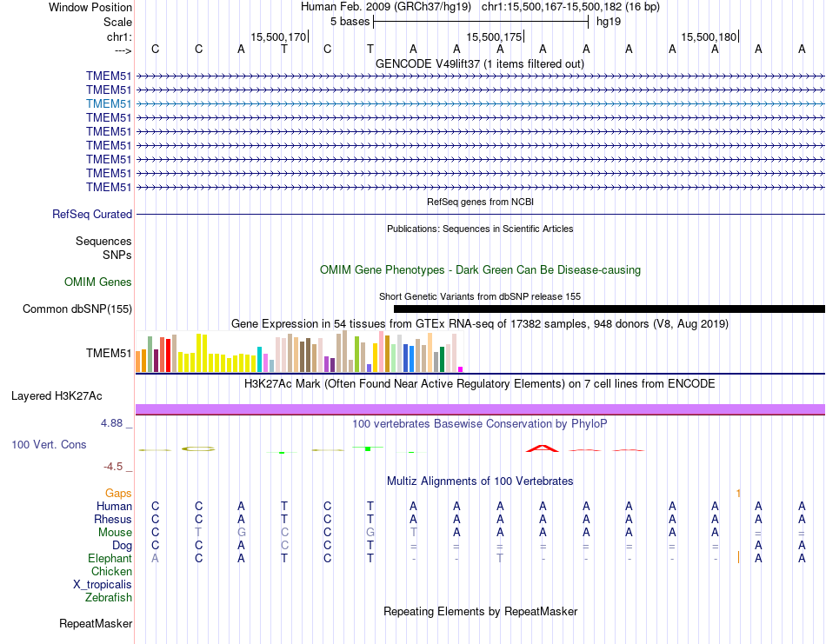Select the Rhesus alignment row label
826x644 pixels.
click(113, 520)
